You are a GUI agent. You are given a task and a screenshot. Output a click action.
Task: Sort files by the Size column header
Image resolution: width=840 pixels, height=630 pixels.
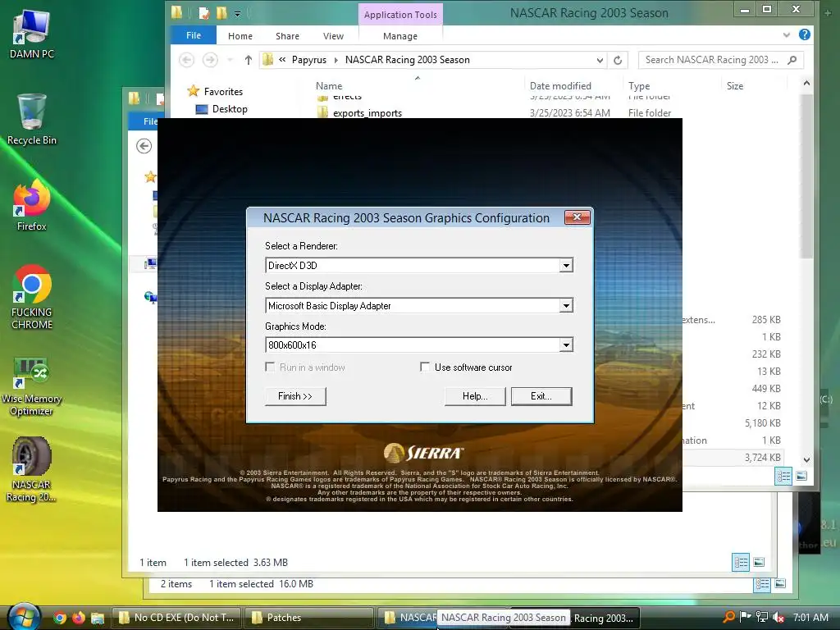coord(734,85)
